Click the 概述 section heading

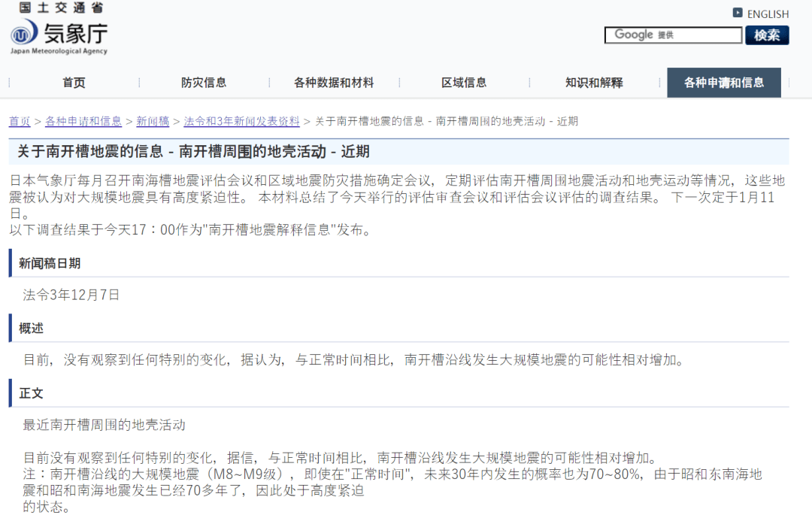[x=32, y=328]
